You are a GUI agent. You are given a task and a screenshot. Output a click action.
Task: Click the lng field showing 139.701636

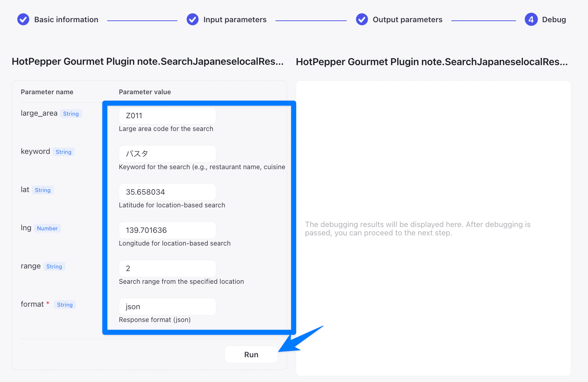click(x=167, y=230)
